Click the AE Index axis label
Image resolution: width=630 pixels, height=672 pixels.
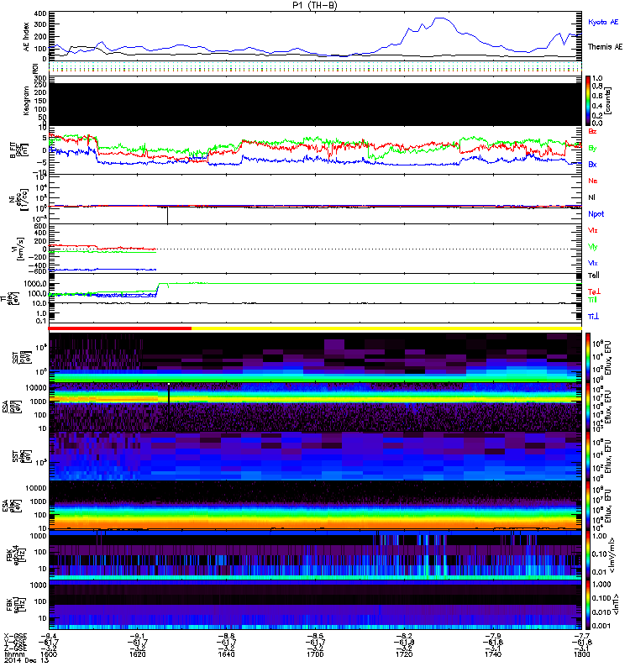coord(26,37)
